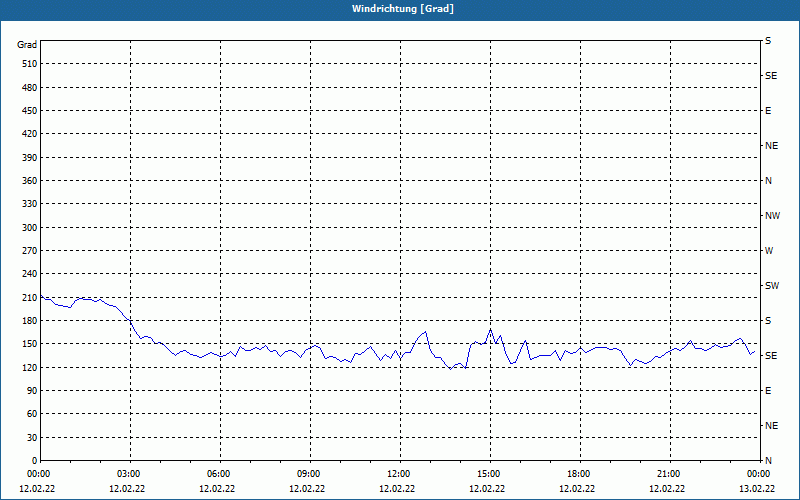The height and width of the screenshot is (500, 800).
Task: Click the 03:00 time axis label
Action: pos(127,474)
